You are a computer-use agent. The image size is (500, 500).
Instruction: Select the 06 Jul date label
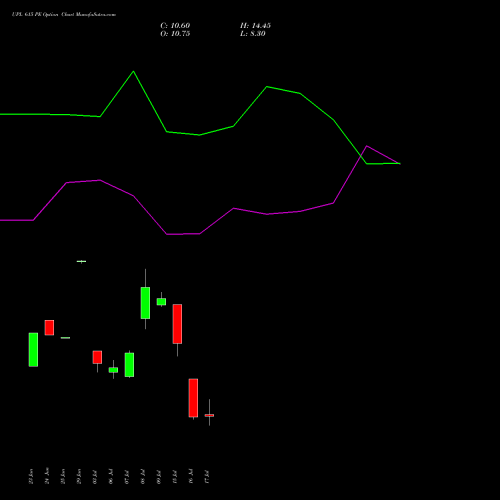pyautogui.click(x=111, y=476)
